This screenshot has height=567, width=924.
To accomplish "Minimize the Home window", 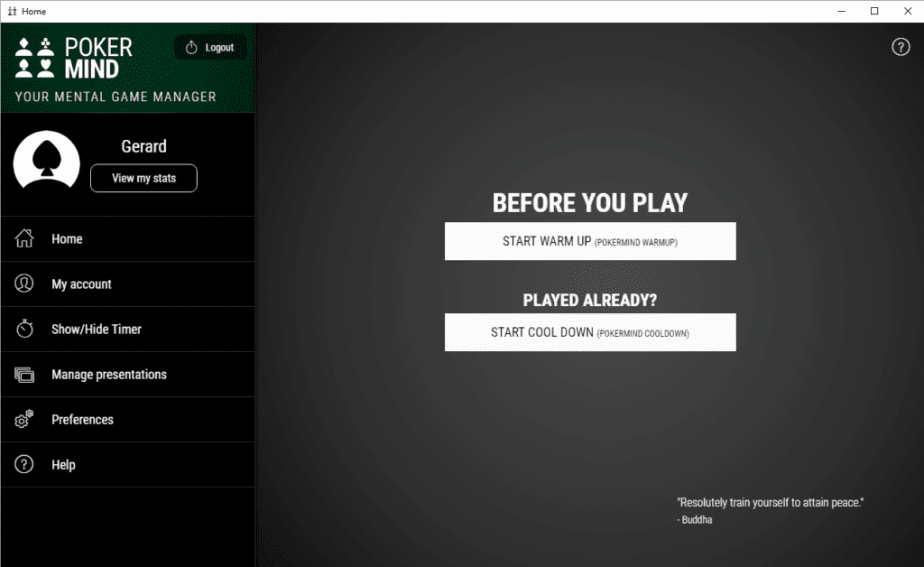I will point(842,11).
